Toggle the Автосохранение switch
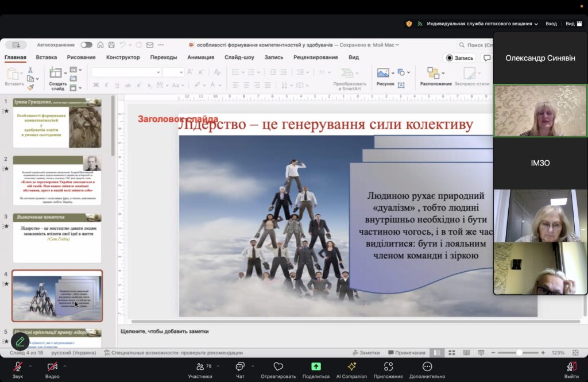This screenshot has height=382, width=588. (86, 45)
